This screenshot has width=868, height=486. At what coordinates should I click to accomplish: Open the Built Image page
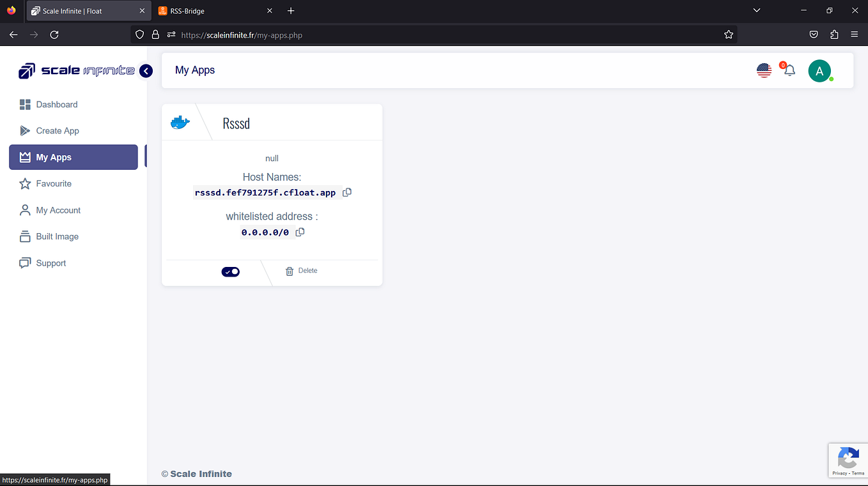pyautogui.click(x=57, y=236)
